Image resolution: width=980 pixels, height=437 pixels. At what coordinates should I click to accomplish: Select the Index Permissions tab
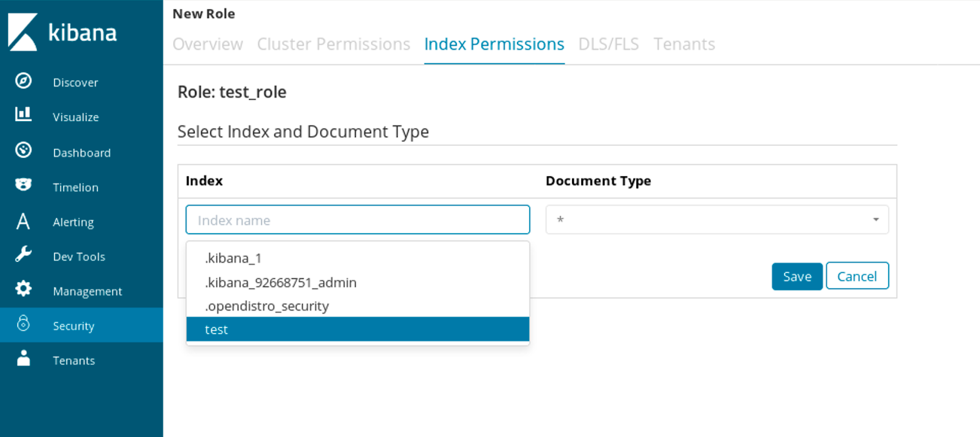pos(494,44)
